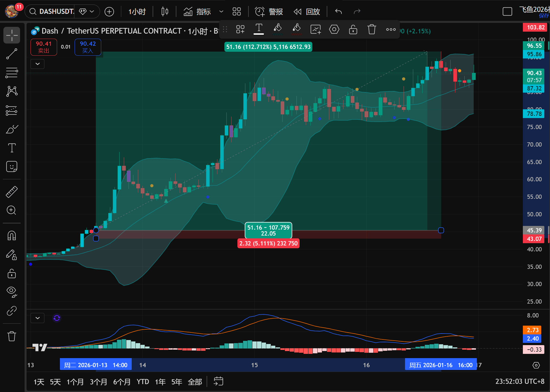Image resolution: width=550 pixels, height=392 pixels.
Task: Collapse the main chart legend chevron
Action: click(x=38, y=64)
